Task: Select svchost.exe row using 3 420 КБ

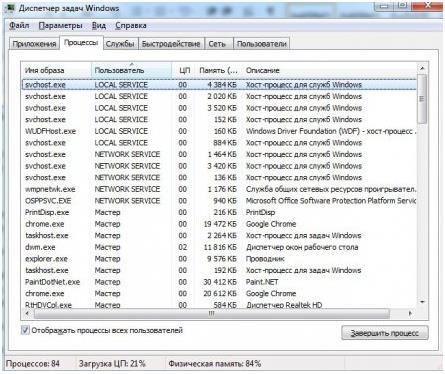Action: coord(219,166)
